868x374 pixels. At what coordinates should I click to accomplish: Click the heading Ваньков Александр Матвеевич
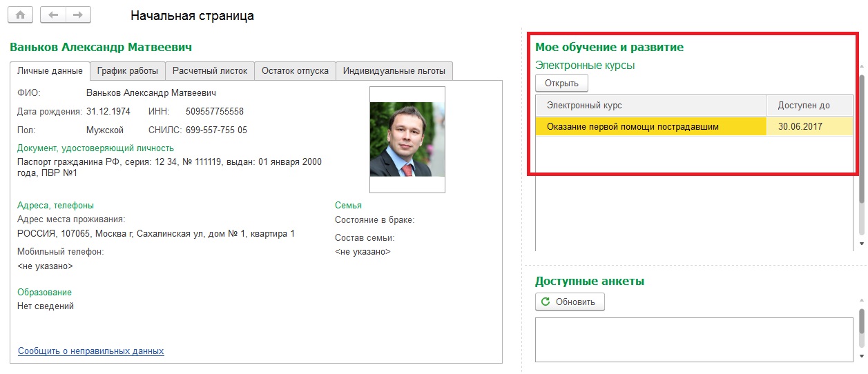pos(101,47)
